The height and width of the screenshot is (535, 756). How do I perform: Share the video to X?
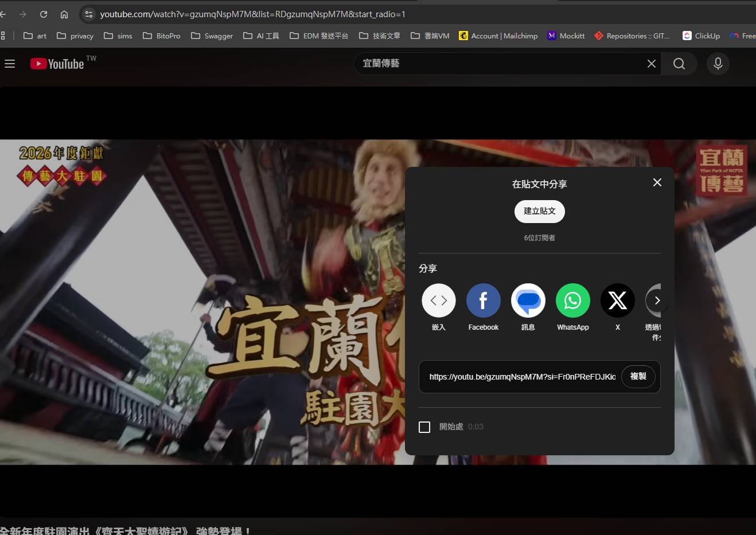(x=618, y=307)
